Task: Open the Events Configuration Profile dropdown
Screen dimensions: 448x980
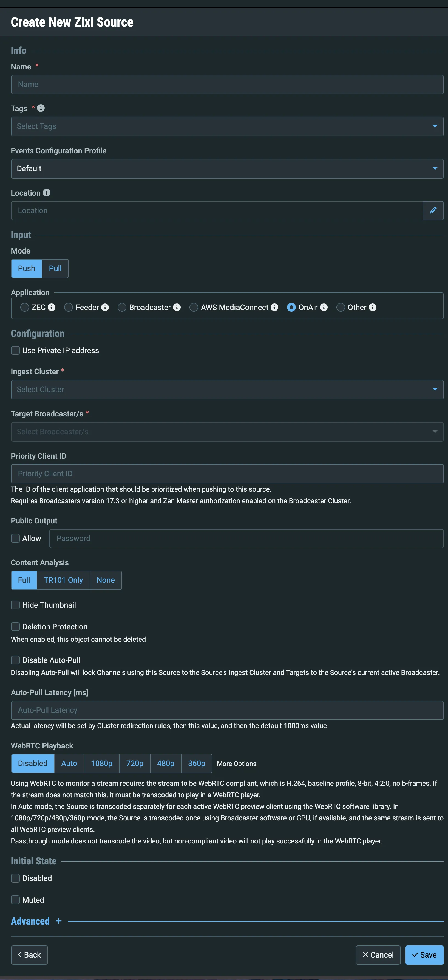Action: (227, 168)
